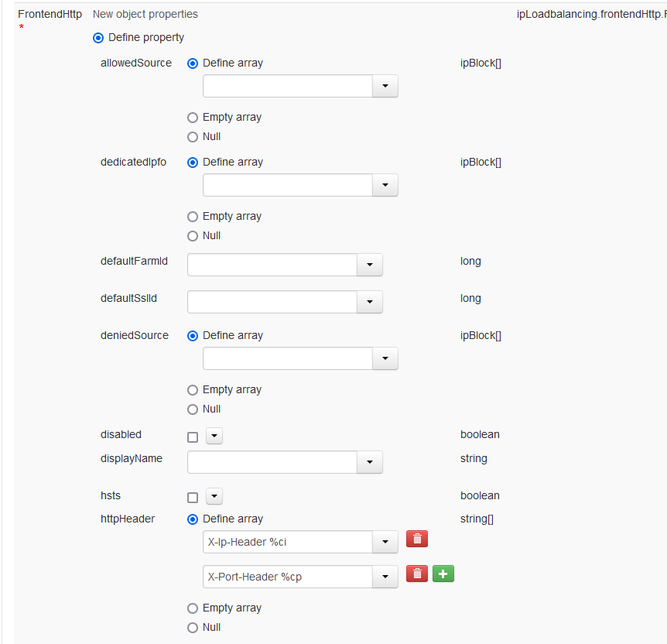Delete the "X-Ip-Header %ci" entry
This screenshot has height=644, width=667.
tap(417, 538)
